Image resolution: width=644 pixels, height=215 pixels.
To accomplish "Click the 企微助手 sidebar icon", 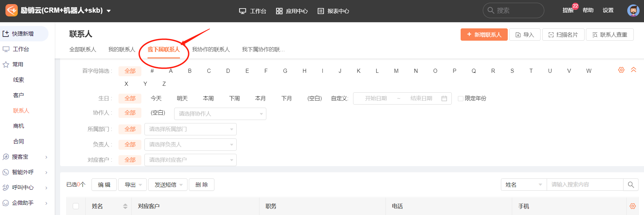I will pyautogui.click(x=6, y=203).
